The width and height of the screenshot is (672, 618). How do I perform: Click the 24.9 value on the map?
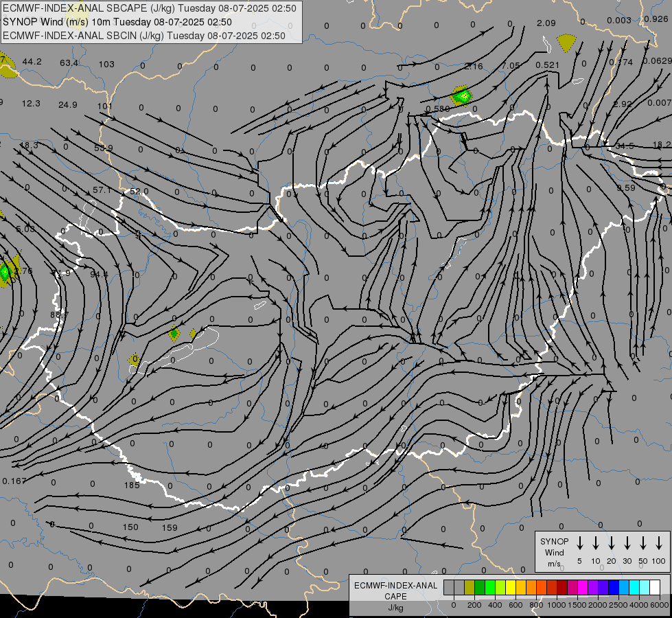pos(68,104)
